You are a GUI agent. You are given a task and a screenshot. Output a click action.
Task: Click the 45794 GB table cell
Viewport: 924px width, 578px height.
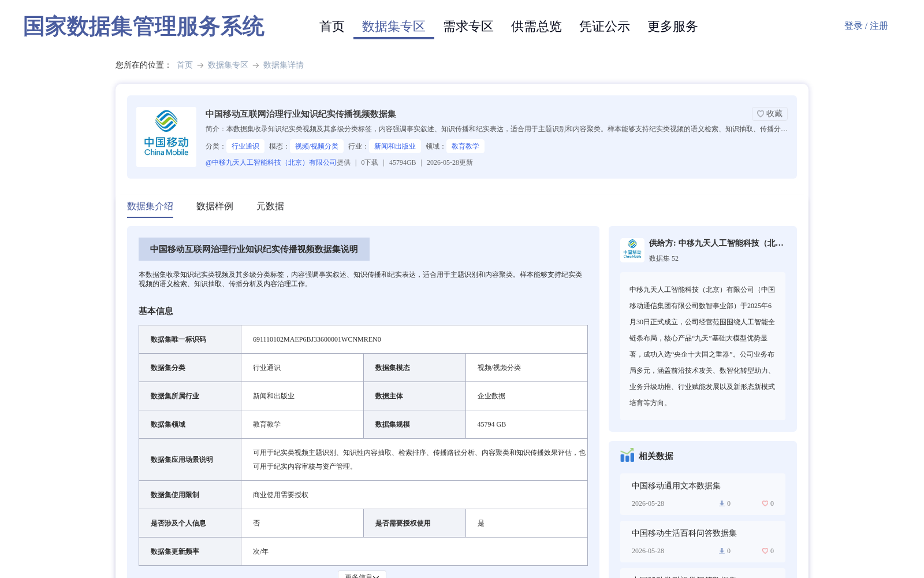(527, 424)
